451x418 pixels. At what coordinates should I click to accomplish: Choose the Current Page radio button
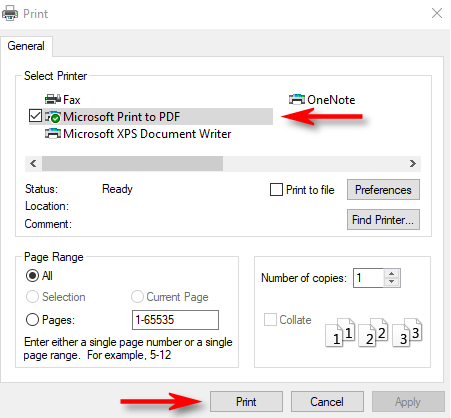point(137,296)
